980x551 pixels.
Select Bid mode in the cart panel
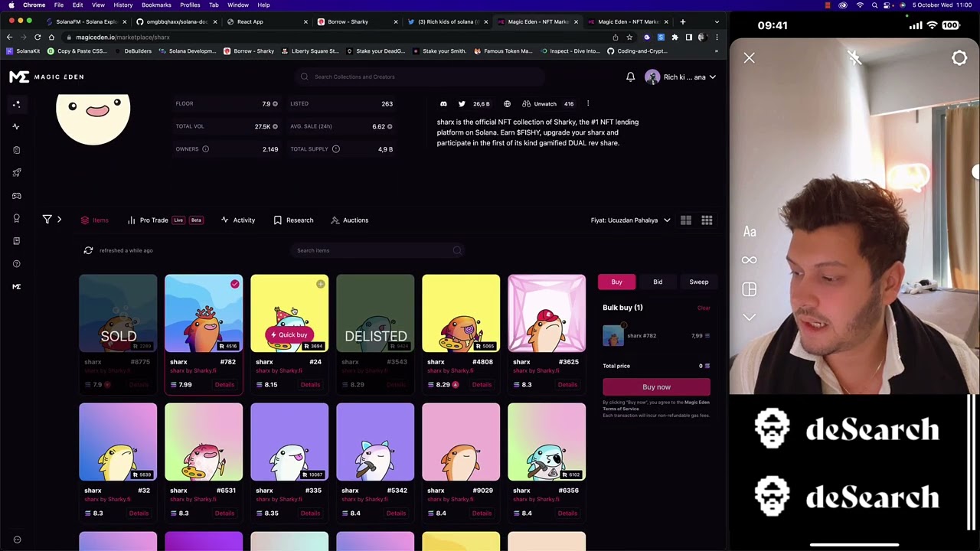click(658, 282)
